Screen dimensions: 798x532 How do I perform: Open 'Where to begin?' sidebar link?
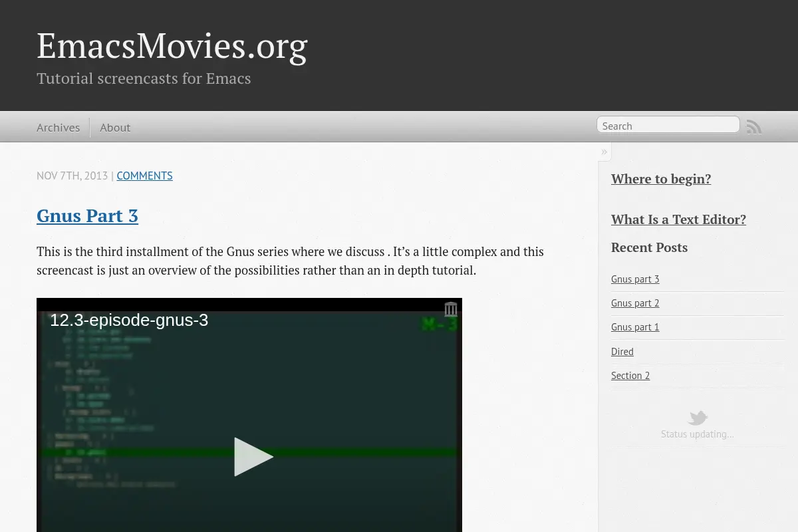pyautogui.click(x=661, y=179)
